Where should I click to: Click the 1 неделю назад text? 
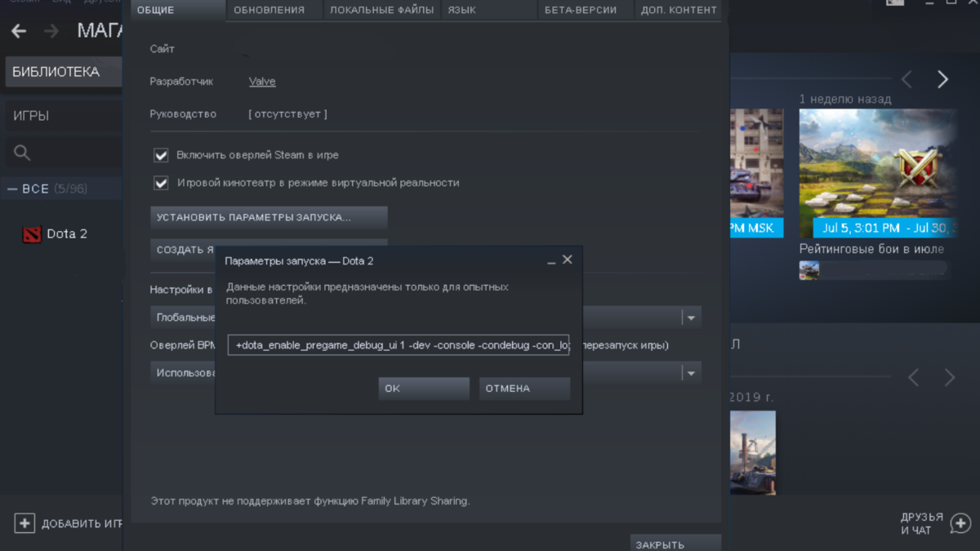(x=845, y=99)
